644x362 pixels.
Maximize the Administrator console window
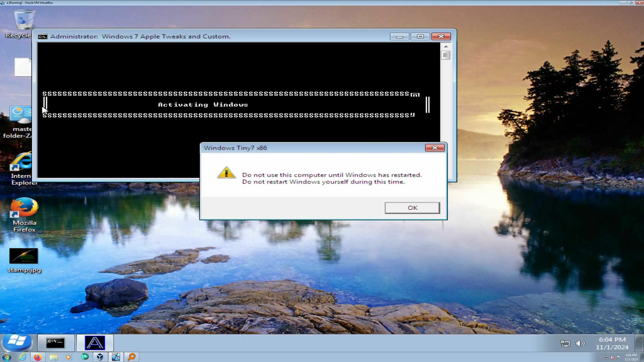[420, 36]
